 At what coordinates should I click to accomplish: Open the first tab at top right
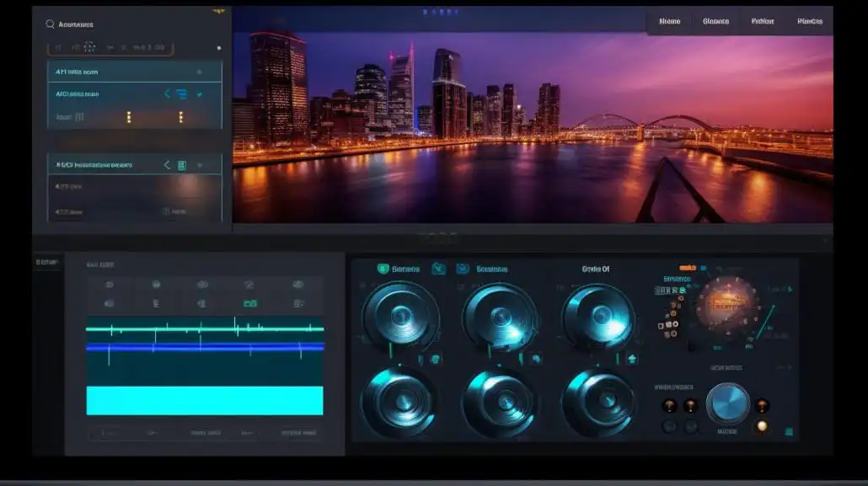click(670, 21)
